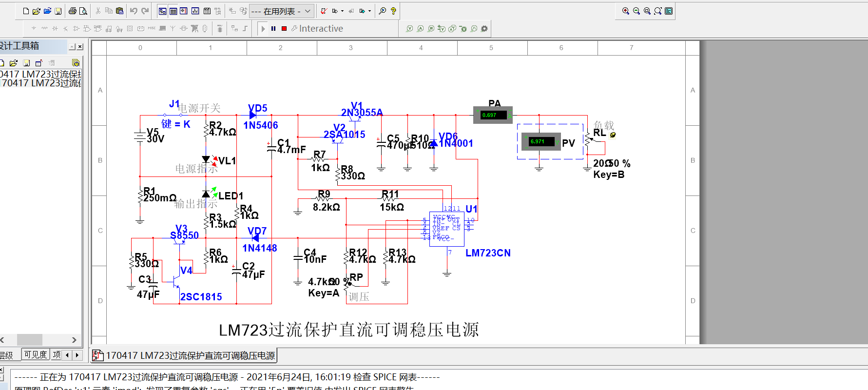
Task: Place a differential voltage probe
Action: point(442,29)
